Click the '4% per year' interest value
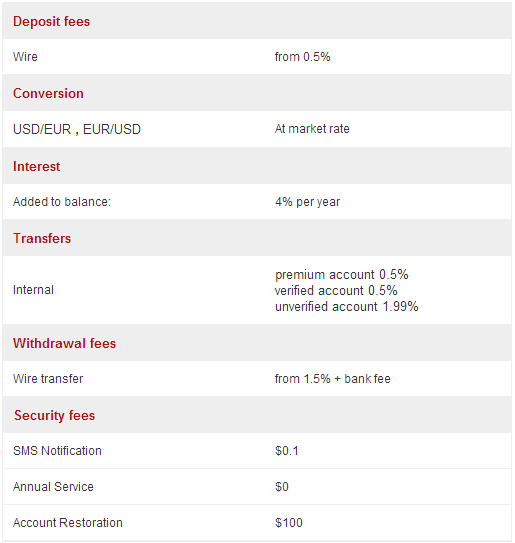This screenshot has width=515, height=543. (x=307, y=202)
